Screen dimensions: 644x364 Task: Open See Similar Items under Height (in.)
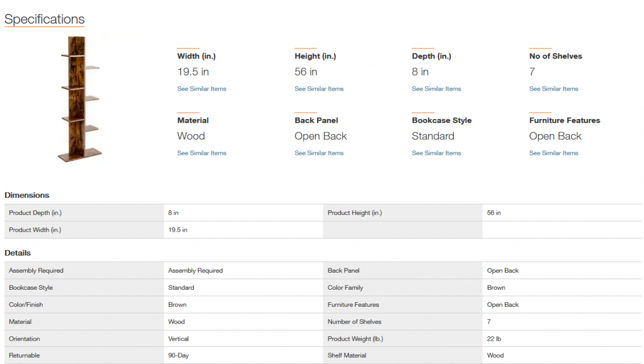point(319,89)
